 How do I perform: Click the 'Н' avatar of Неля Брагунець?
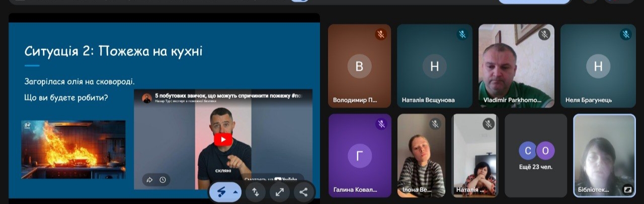[598, 66]
